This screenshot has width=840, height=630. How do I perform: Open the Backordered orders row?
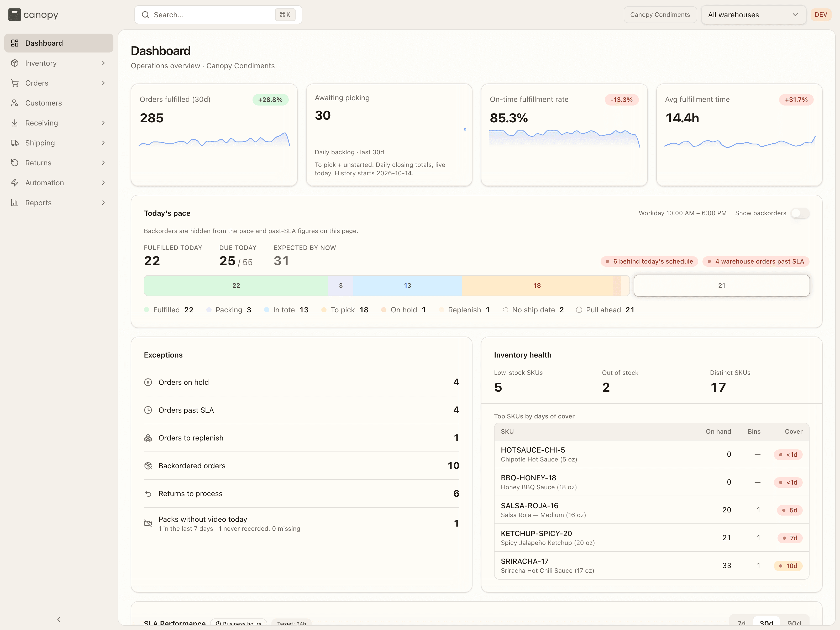(302, 466)
